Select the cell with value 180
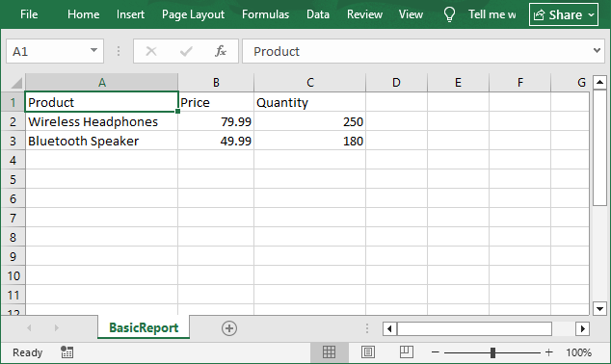Screen dimensions: 611x364 click(309, 141)
